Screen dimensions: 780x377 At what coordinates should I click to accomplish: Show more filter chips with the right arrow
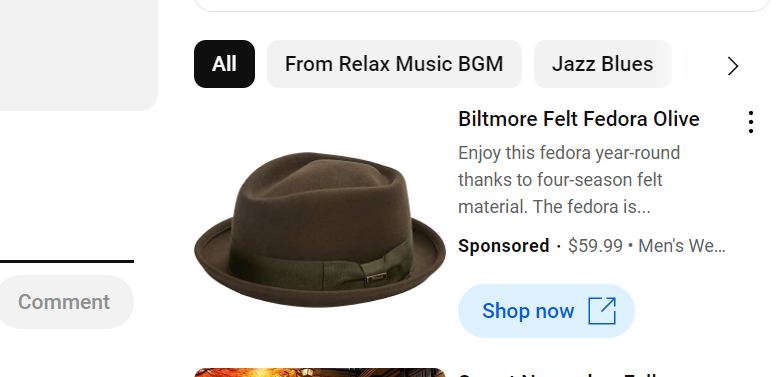[733, 66]
